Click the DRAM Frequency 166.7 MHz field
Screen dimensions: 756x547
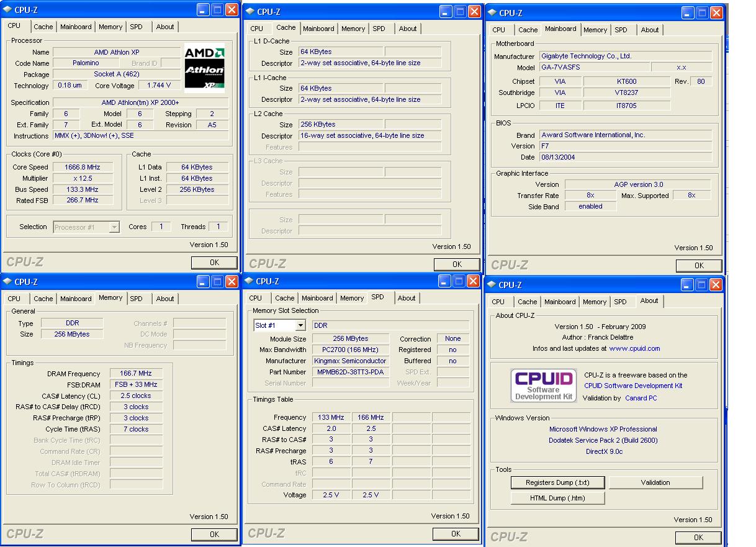(136, 374)
